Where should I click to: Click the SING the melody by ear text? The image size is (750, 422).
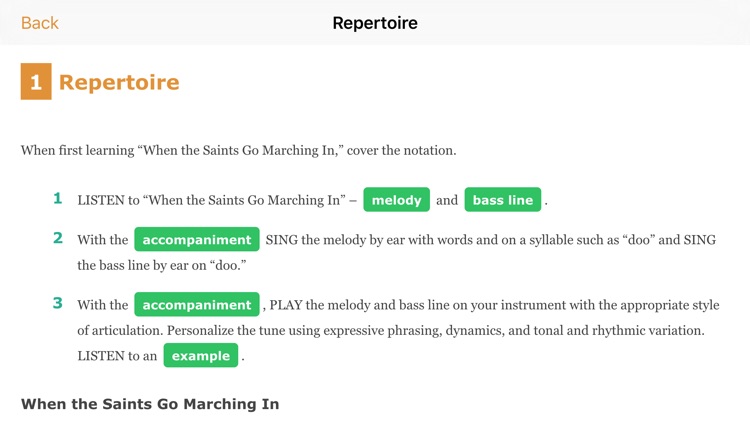coord(490,240)
